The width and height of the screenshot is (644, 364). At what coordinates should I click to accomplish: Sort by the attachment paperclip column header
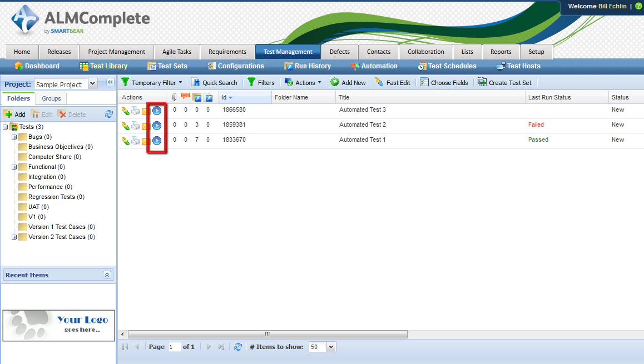click(174, 97)
